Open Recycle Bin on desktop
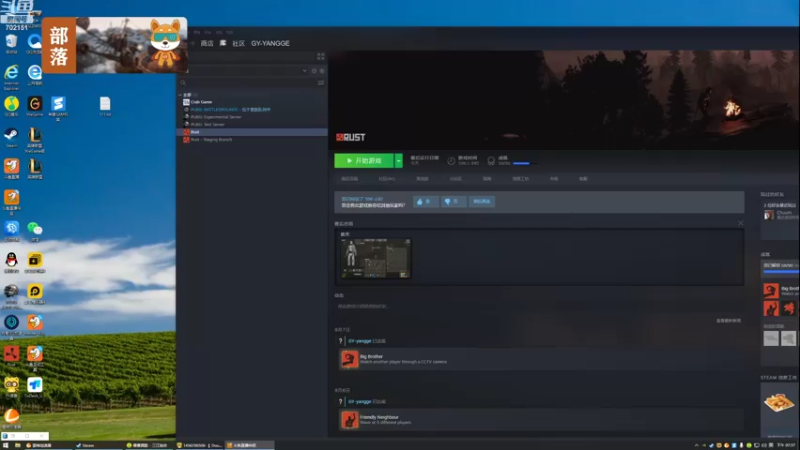The height and width of the screenshot is (450, 800). (x=11, y=43)
